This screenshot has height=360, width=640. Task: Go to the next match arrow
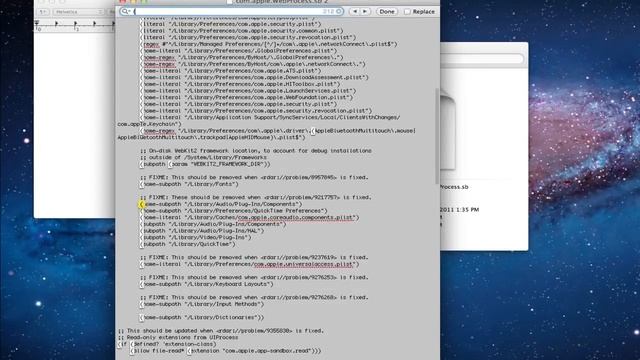tap(365, 11)
